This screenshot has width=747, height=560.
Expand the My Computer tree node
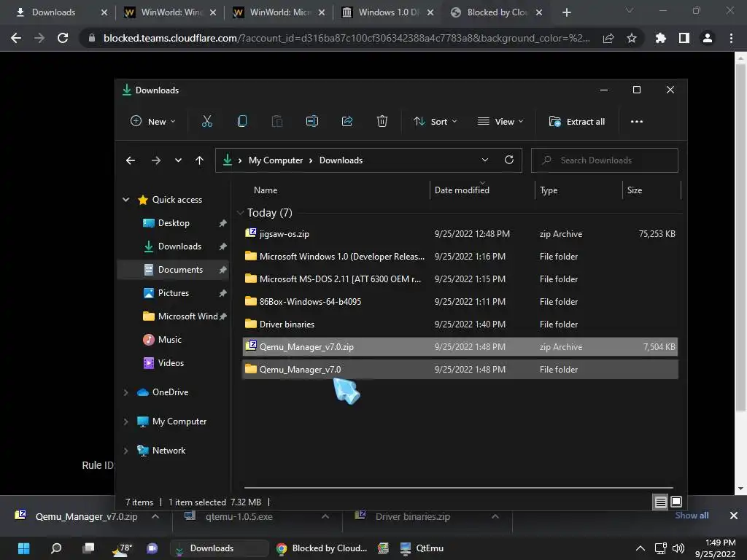click(x=125, y=421)
